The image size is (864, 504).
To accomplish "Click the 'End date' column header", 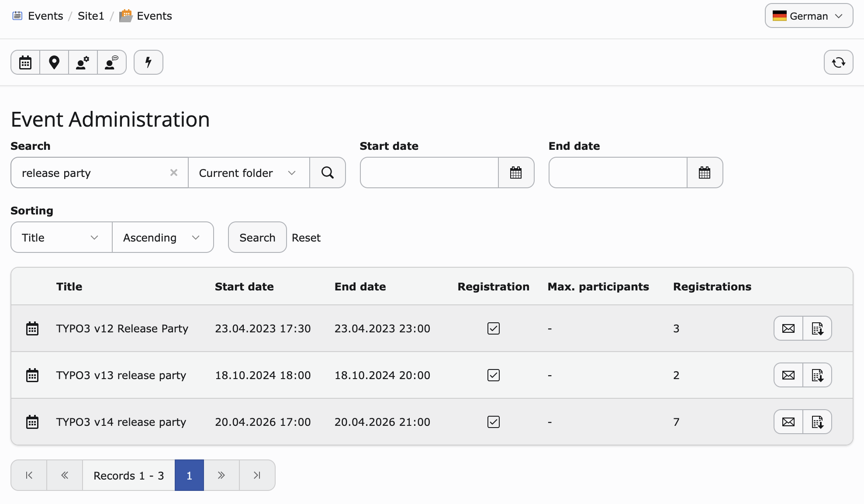I will coord(360,287).
